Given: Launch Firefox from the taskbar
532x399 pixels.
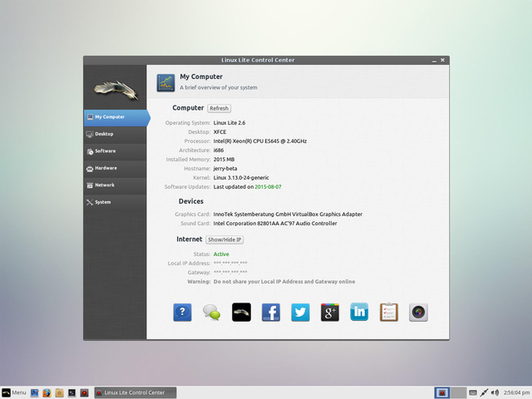Looking at the screenshot, I should pyautogui.click(x=47, y=392).
